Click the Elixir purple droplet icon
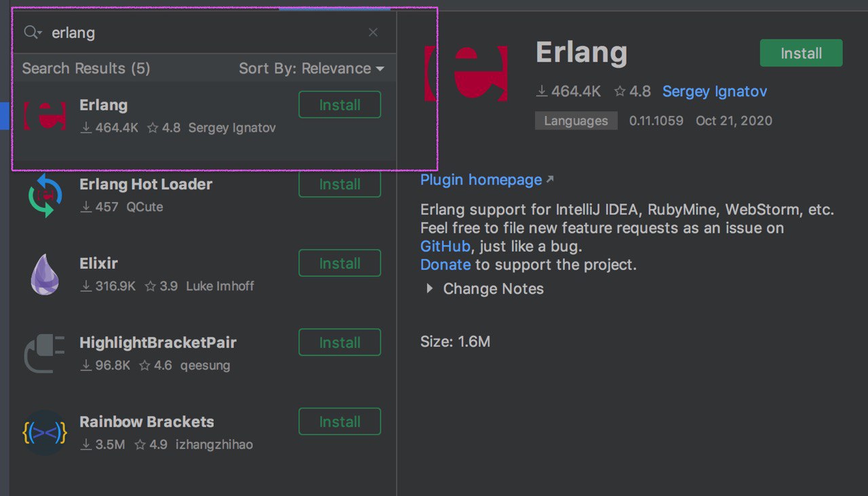Image resolution: width=868 pixels, height=496 pixels. click(45, 274)
